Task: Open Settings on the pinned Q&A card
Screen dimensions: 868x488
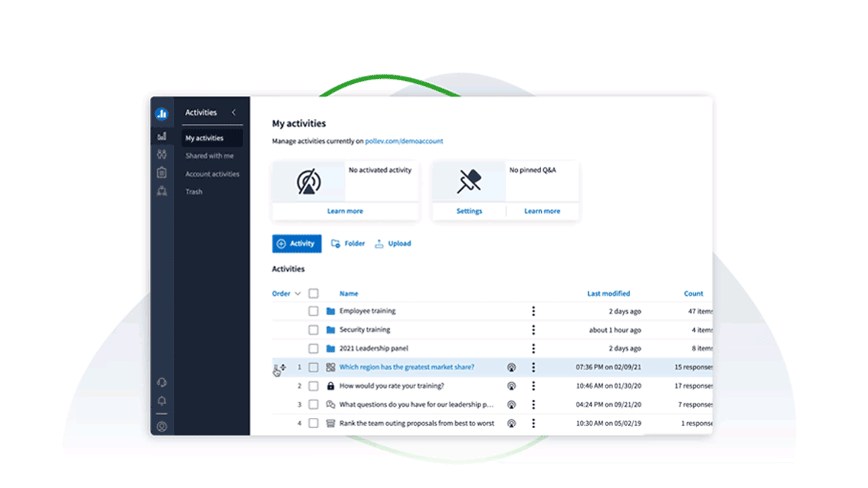Action: pos(469,211)
